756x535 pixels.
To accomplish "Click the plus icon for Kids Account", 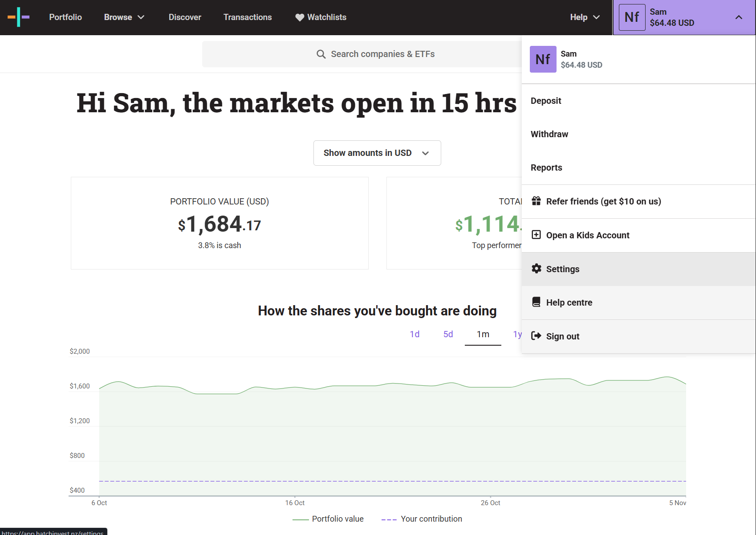I will [537, 235].
